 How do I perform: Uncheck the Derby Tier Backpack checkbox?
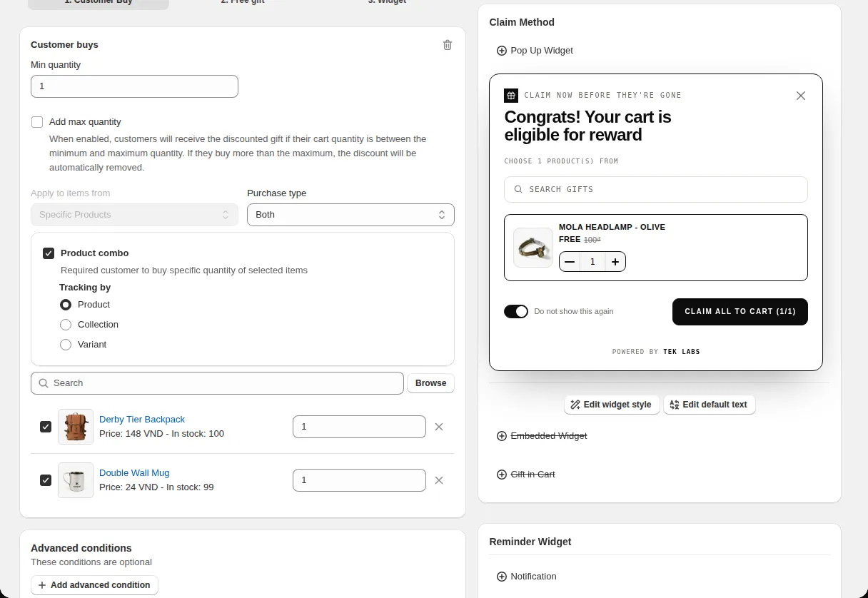(x=46, y=427)
